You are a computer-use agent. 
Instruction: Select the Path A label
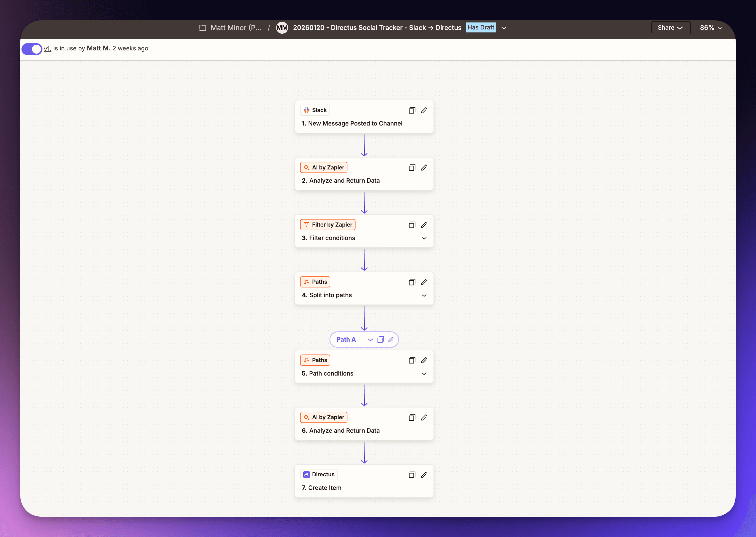[x=346, y=340]
